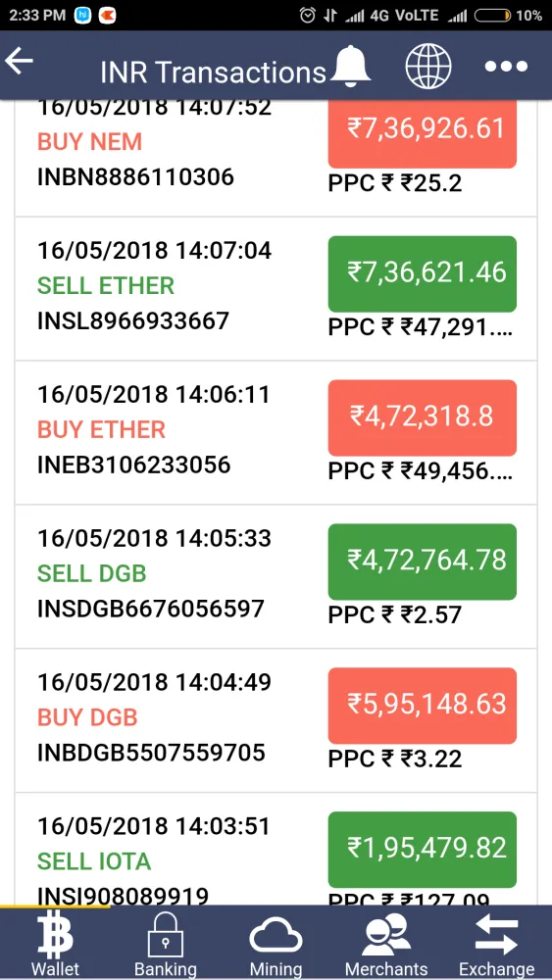552x980 pixels.
Task: Tap the ₹1,95,479.82 green amount box
Action: (422, 850)
